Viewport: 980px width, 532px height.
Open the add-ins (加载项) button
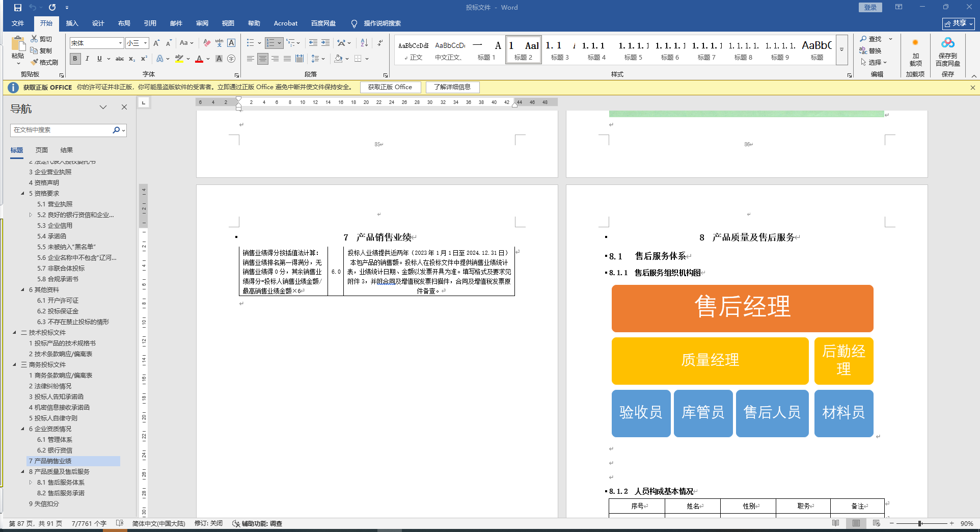915,51
